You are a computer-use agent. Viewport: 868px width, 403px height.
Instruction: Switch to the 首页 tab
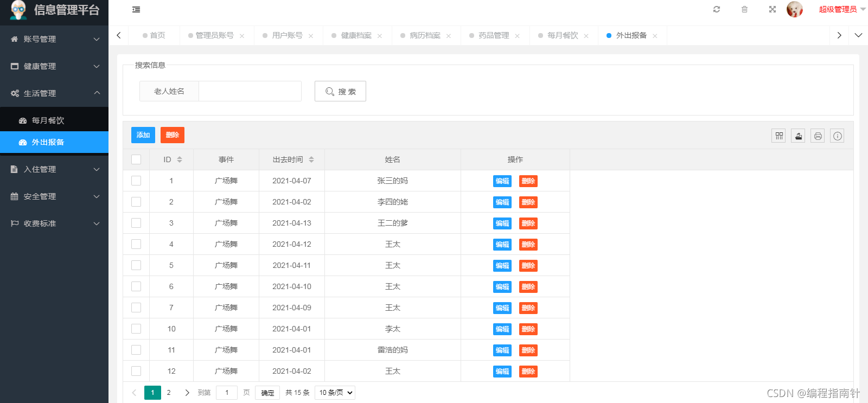(154, 35)
